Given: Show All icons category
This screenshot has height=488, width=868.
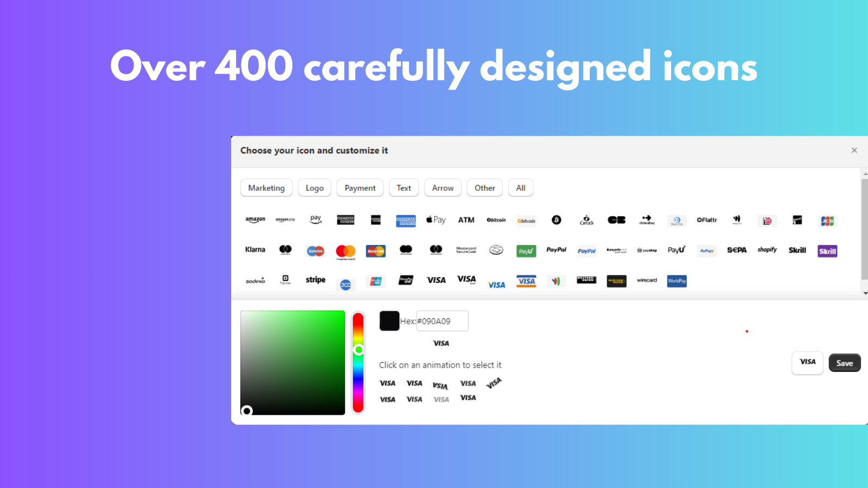Looking at the screenshot, I should pyautogui.click(x=520, y=188).
